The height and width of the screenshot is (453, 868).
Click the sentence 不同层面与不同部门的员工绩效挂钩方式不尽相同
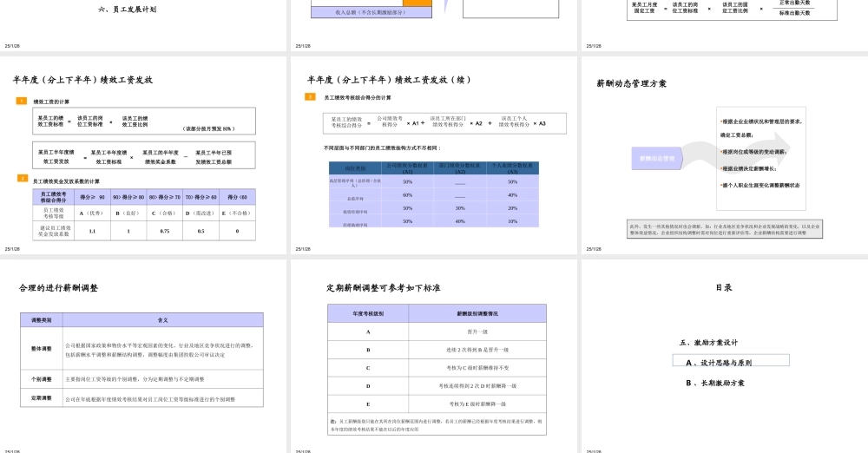[383, 148]
